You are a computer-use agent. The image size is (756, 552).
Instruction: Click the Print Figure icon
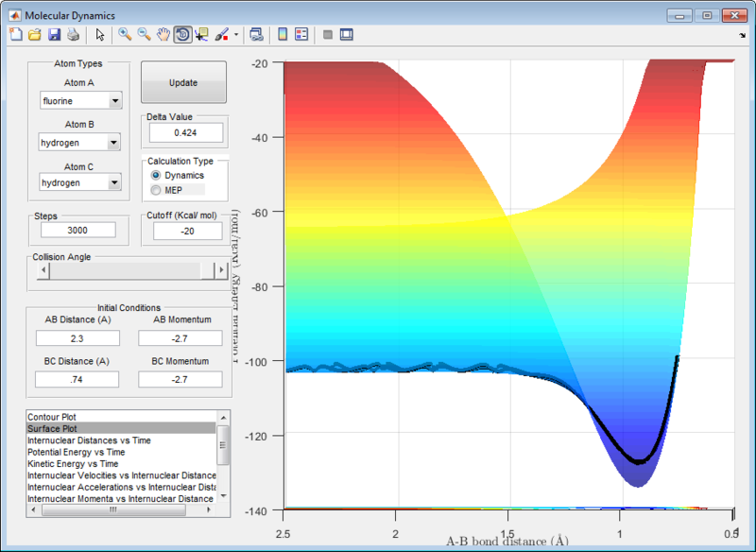(x=73, y=35)
